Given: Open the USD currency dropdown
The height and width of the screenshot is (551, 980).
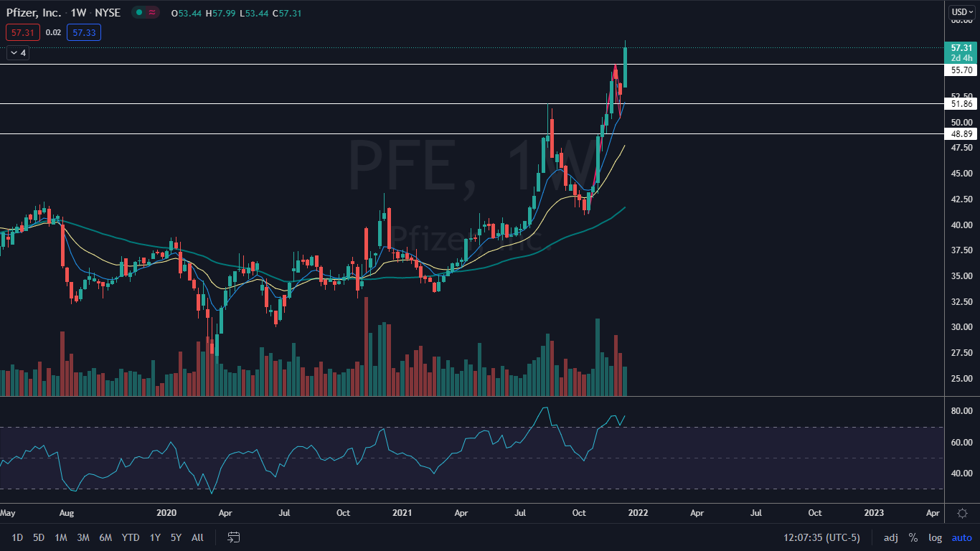Looking at the screenshot, I should [961, 12].
